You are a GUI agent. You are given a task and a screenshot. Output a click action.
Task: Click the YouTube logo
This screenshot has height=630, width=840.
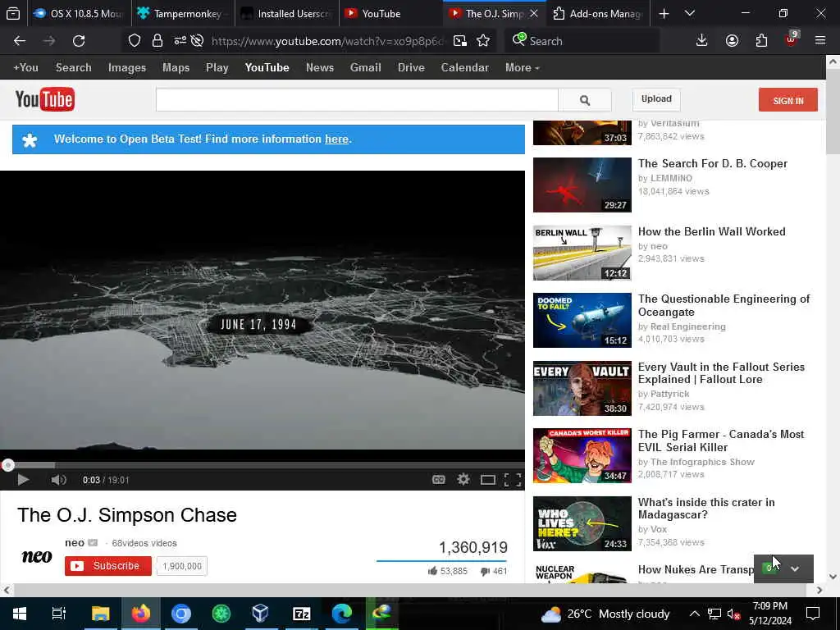[45, 99]
